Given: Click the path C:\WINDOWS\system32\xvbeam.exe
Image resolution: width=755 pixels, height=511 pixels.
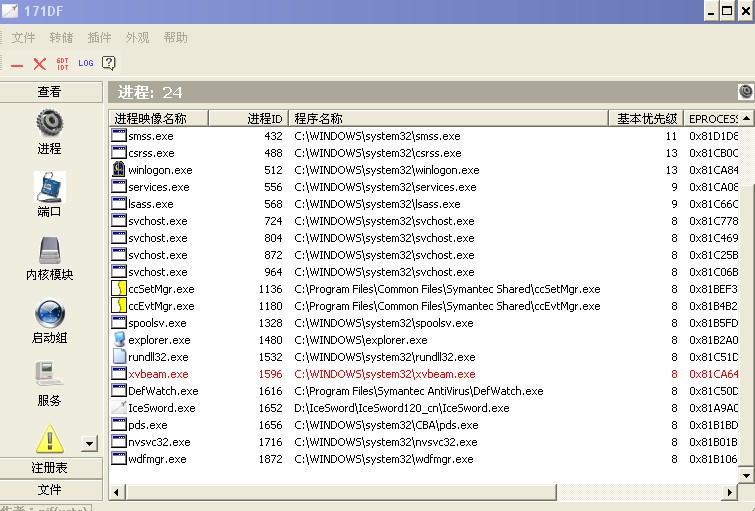Looking at the screenshot, I should [385, 374].
